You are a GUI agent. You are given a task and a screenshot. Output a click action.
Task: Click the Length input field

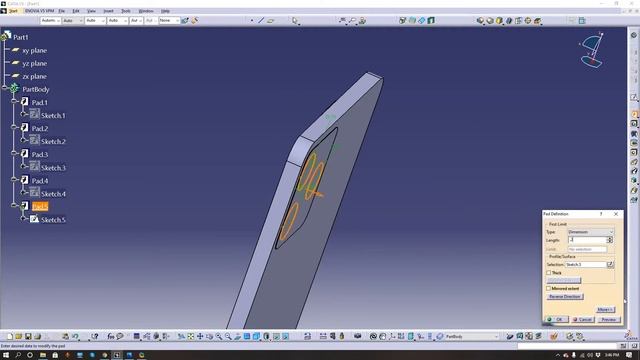pyautogui.click(x=587, y=240)
